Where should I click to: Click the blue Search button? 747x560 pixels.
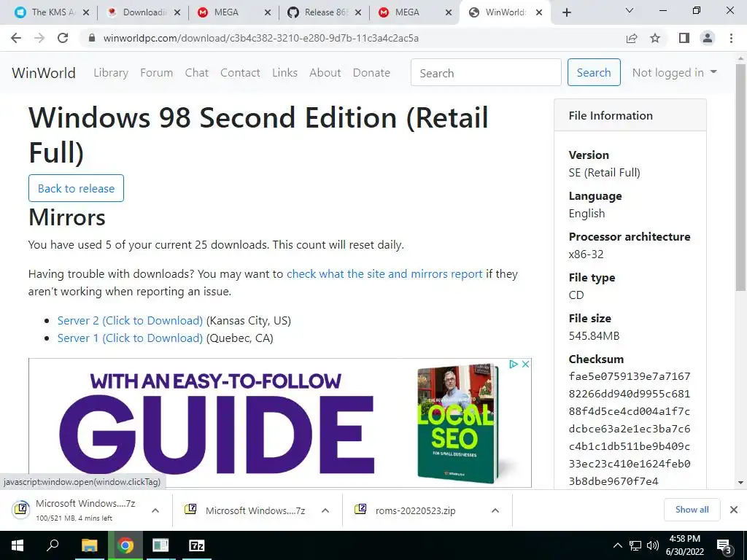(x=594, y=73)
